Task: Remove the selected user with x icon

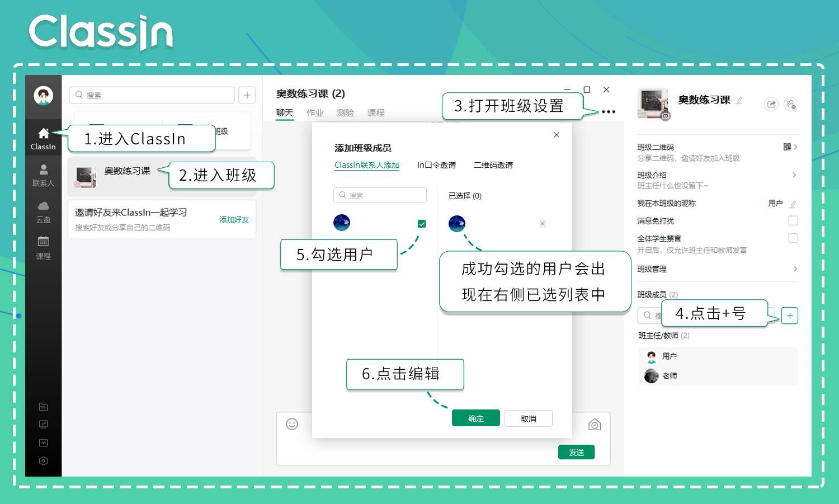Action: click(542, 224)
